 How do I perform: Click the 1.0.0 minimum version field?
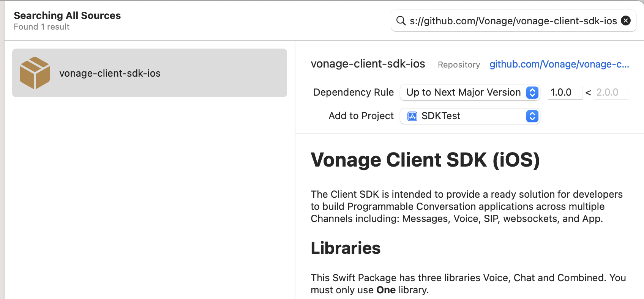coord(565,92)
